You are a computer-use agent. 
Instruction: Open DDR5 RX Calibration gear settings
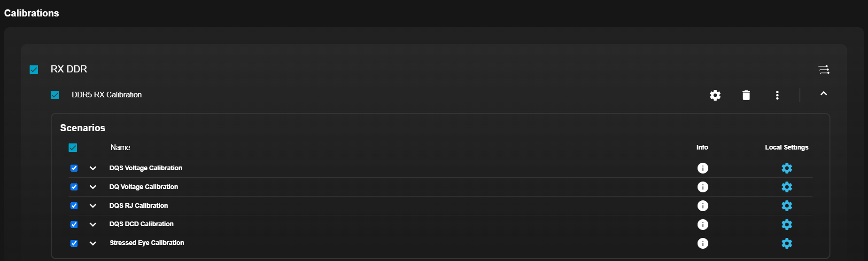[x=715, y=95]
